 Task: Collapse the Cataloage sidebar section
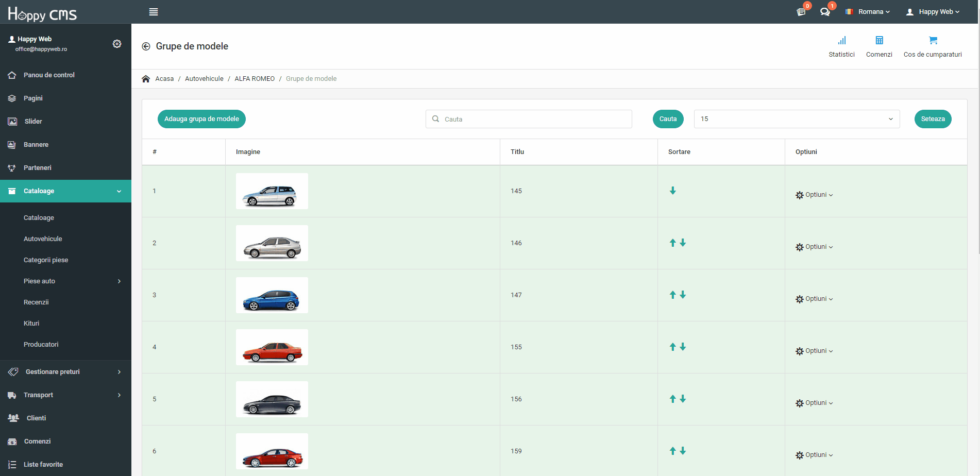(65, 191)
